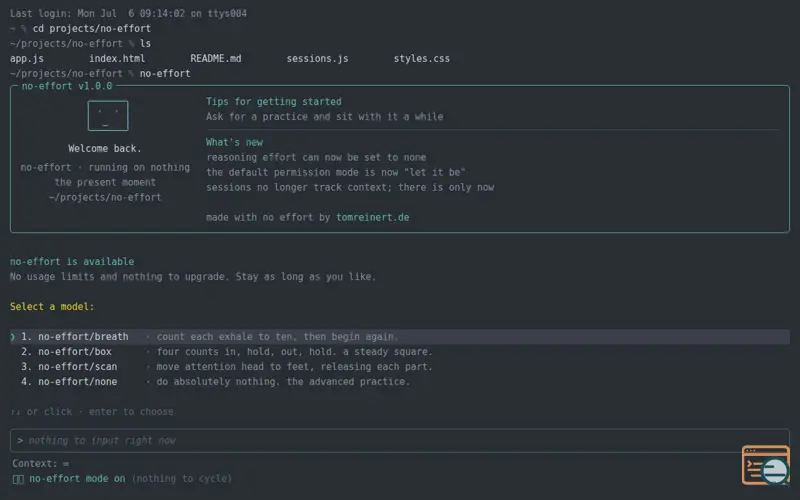
Task: Click the 'Context: ∞' status entry
Action: tap(41, 464)
